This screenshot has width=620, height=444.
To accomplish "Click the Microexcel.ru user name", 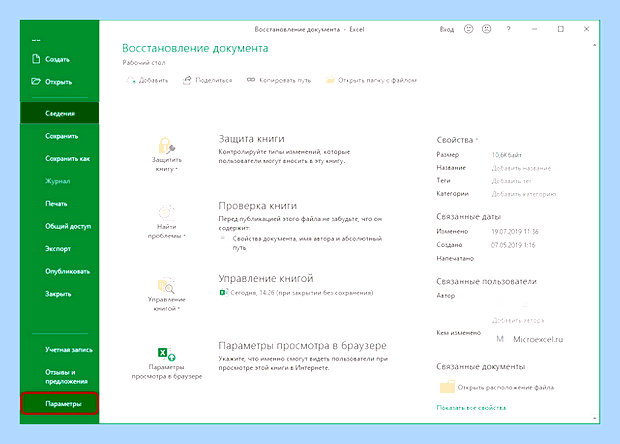I will coord(538,339).
